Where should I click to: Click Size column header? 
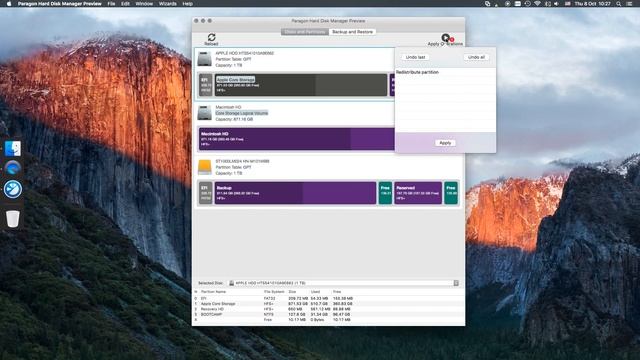(292, 292)
